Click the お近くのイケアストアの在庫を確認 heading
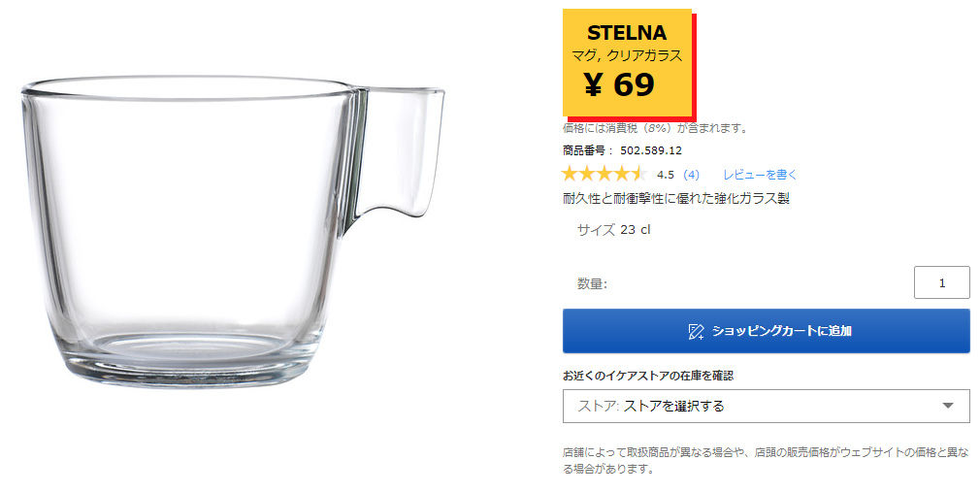980x493 pixels. [648, 376]
